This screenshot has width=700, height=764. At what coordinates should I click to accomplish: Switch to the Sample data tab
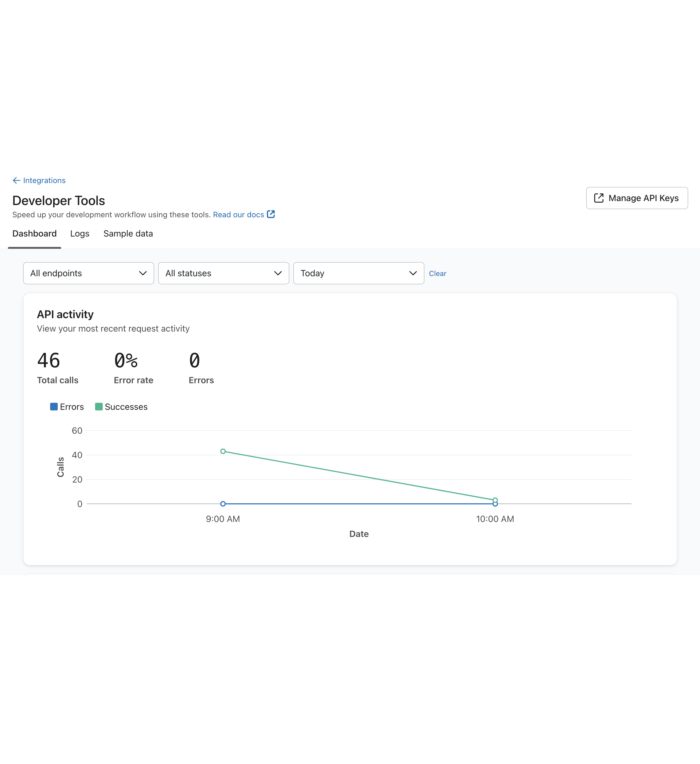click(128, 233)
